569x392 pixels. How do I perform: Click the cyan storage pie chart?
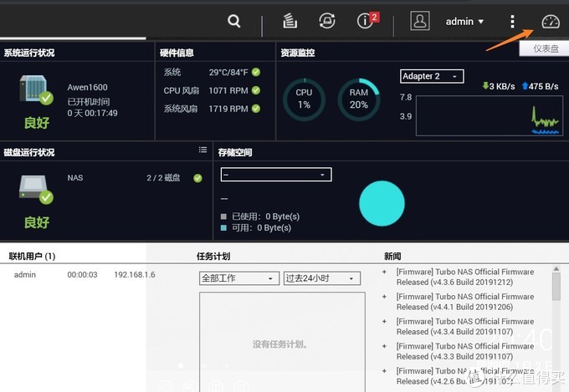pos(382,203)
